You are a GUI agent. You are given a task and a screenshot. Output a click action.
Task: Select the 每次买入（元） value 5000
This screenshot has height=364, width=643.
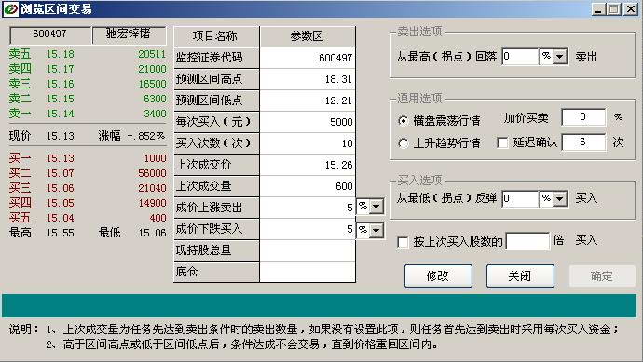pos(308,122)
